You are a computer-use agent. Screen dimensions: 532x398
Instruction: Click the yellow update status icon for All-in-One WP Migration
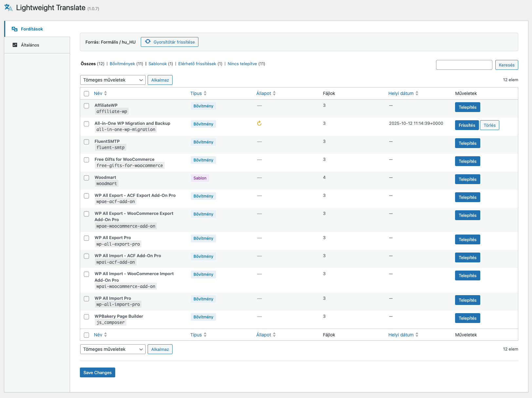click(x=259, y=123)
